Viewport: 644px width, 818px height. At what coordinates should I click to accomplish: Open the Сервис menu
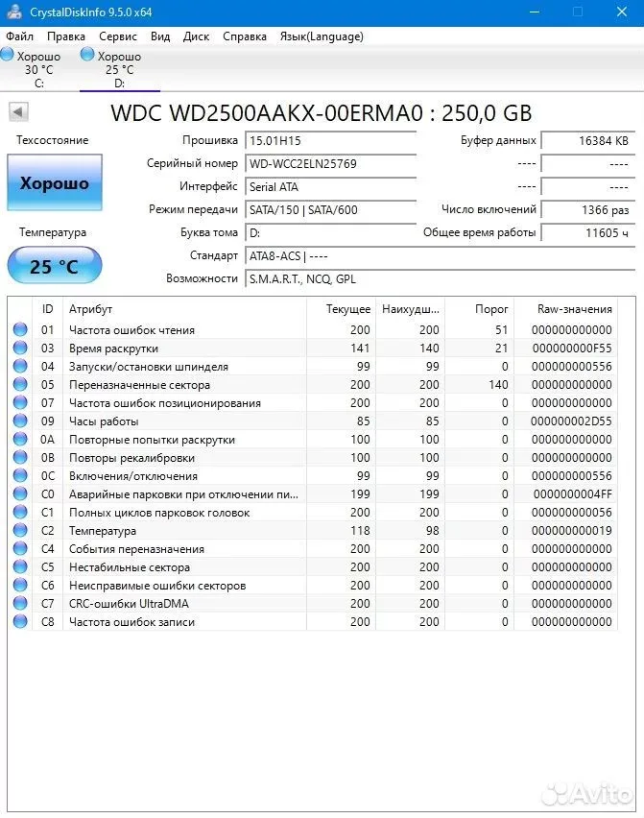coord(118,36)
